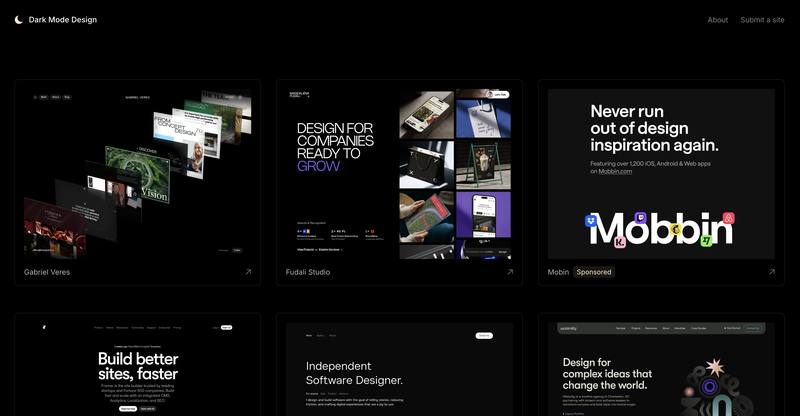Click the Sponsored badge
Viewport: 800px width, 416px height.
point(594,272)
